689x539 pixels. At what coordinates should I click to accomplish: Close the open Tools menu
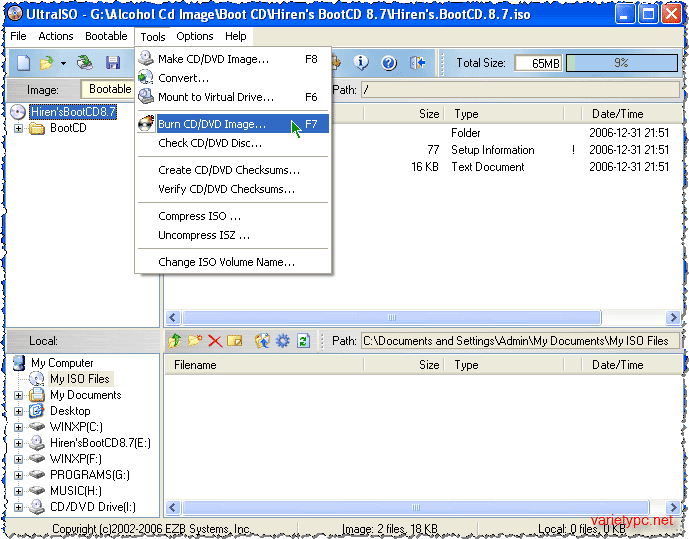click(x=152, y=36)
